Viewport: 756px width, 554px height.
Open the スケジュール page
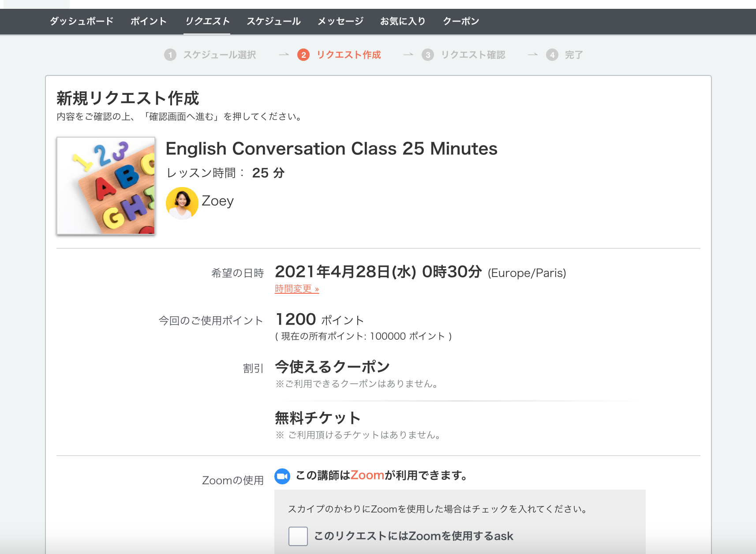(x=273, y=21)
